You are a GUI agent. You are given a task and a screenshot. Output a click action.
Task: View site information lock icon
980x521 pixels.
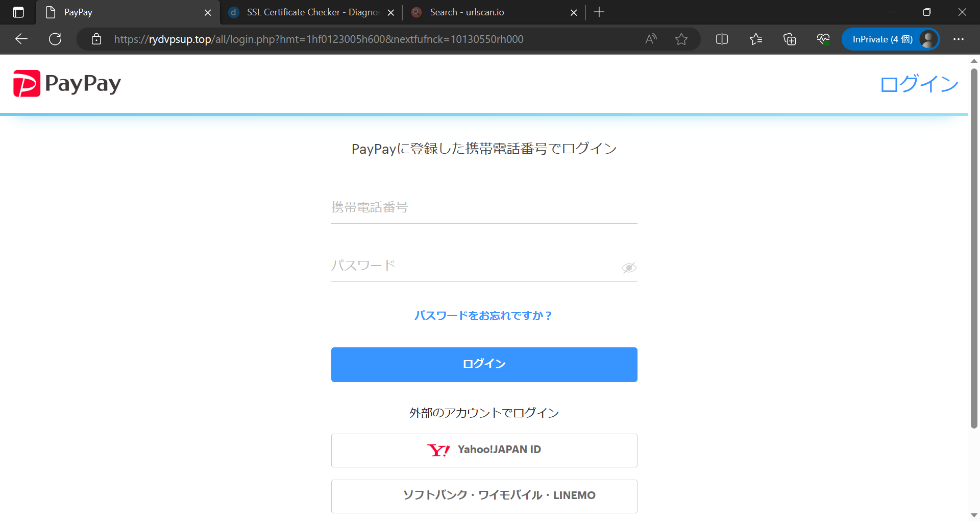pyautogui.click(x=96, y=39)
